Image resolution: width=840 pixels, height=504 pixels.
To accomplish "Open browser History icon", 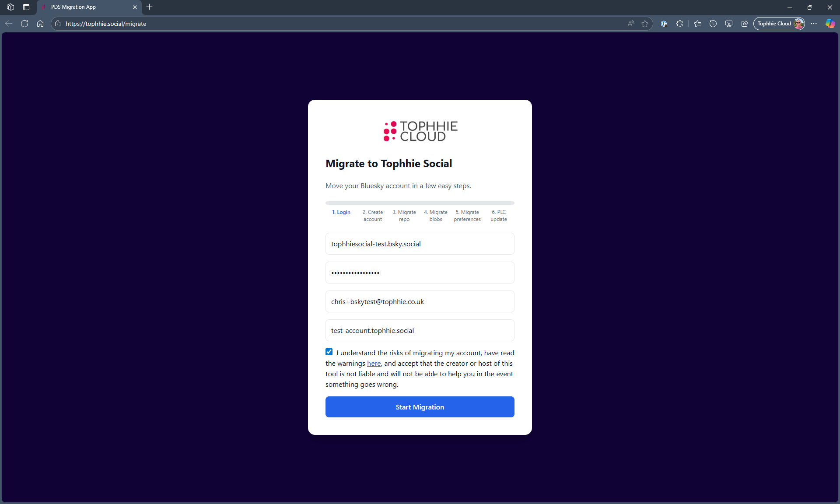I will tap(713, 24).
